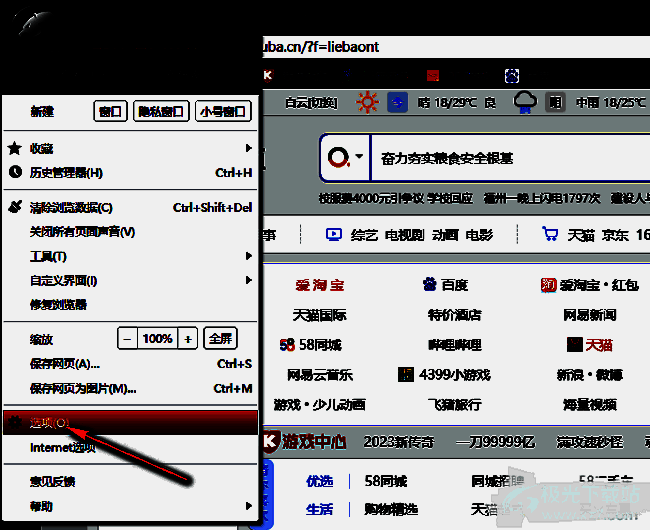
Task: Select Internet选项 from the menu
Action: coord(63,448)
